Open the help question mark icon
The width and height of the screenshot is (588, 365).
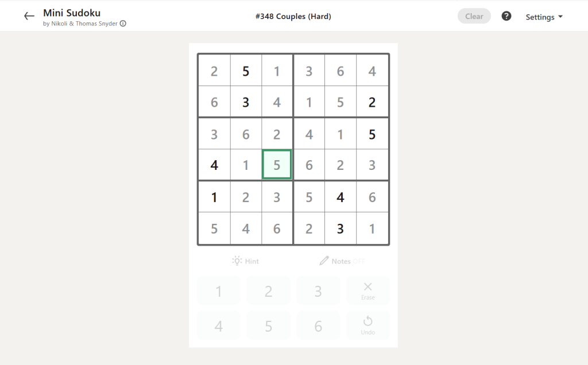pos(506,16)
